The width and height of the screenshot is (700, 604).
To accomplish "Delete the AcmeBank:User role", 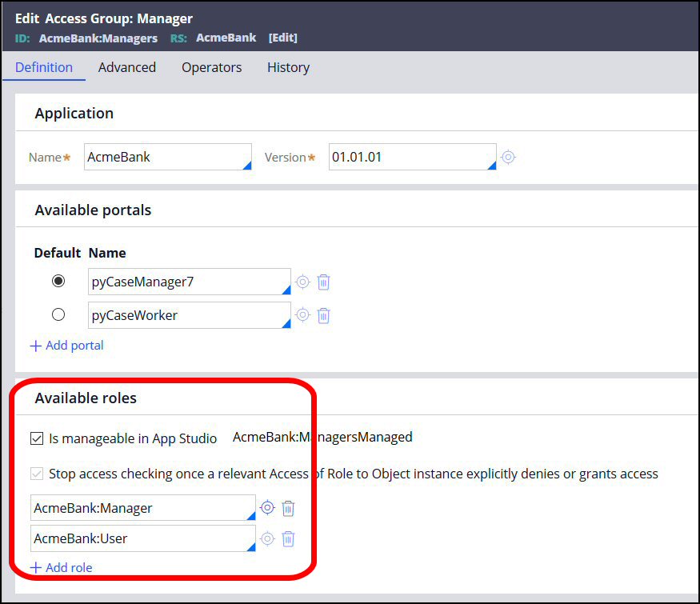I will coord(288,538).
